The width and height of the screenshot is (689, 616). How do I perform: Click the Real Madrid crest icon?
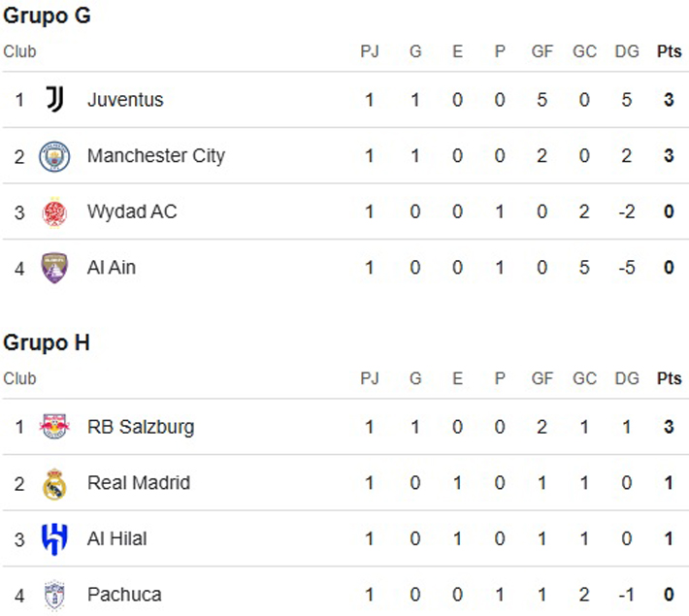(x=54, y=482)
